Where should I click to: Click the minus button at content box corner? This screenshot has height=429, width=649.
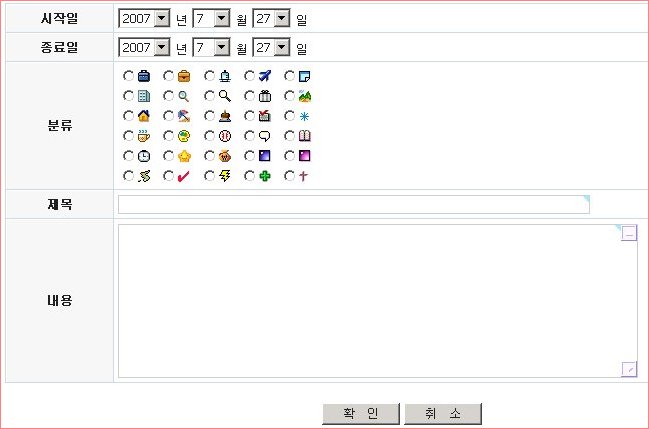tap(629, 234)
